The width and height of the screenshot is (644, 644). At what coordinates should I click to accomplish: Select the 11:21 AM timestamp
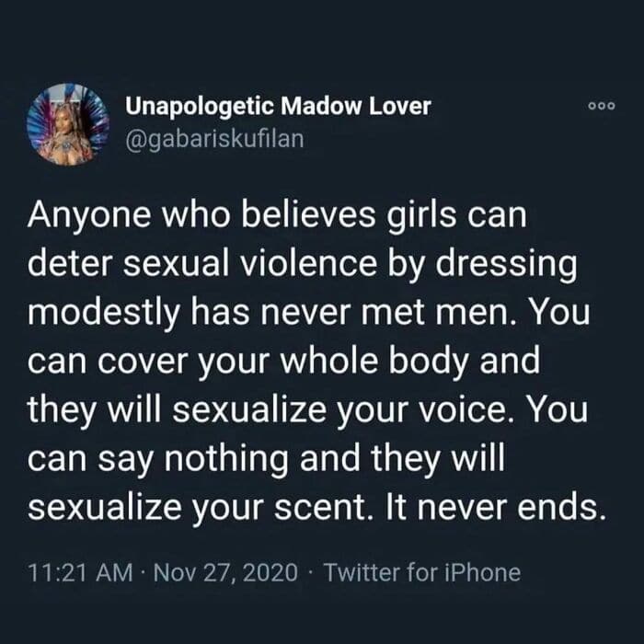[x=81, y=572]
